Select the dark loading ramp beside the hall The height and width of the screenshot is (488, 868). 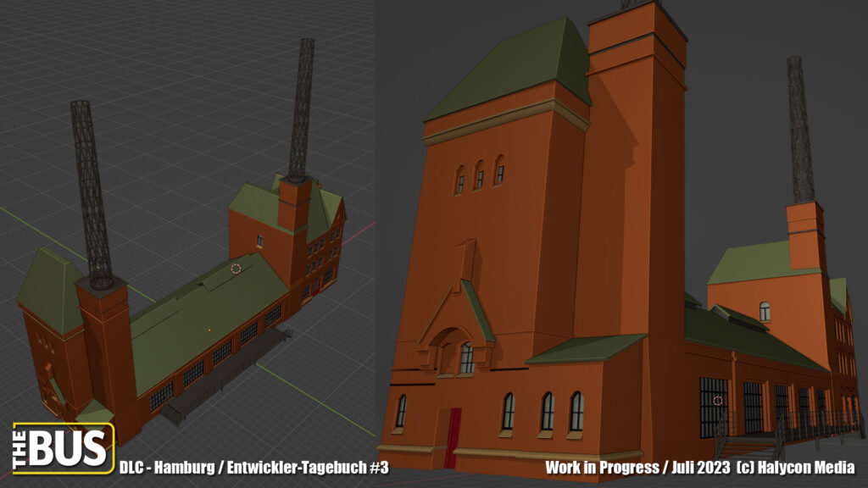point(225,374)
